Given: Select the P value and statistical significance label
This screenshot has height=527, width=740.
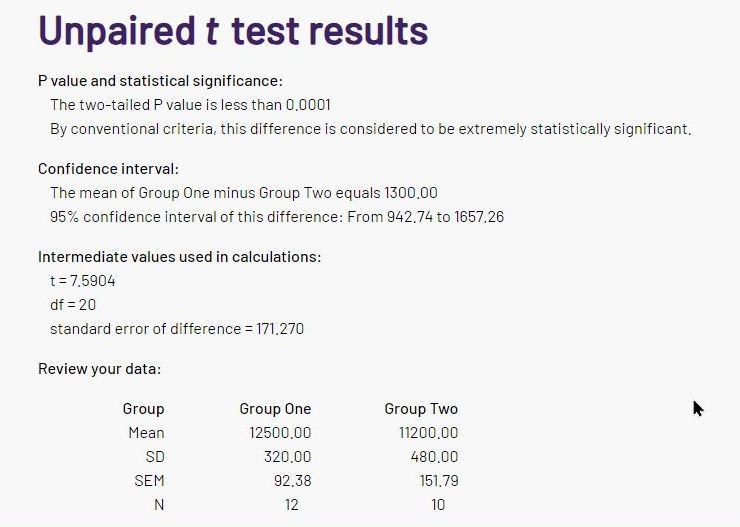Looking at the screenshot, I should click(x=160, y=81).
